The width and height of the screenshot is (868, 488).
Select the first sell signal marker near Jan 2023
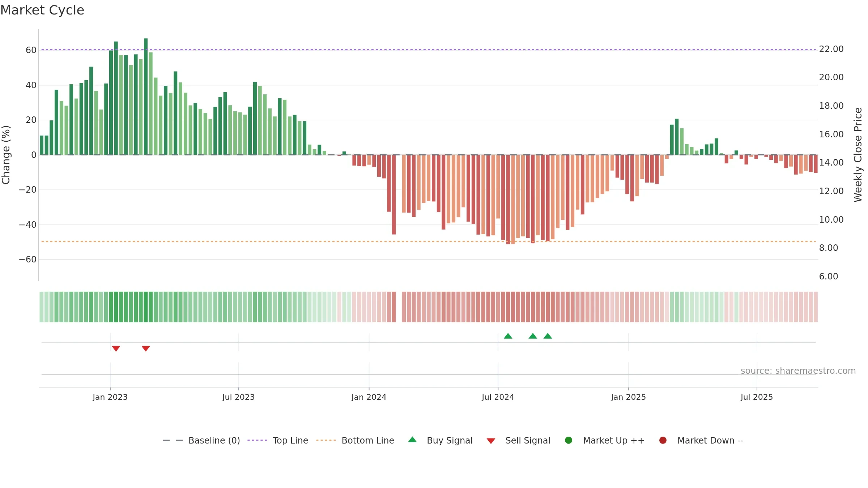[116, 348]
